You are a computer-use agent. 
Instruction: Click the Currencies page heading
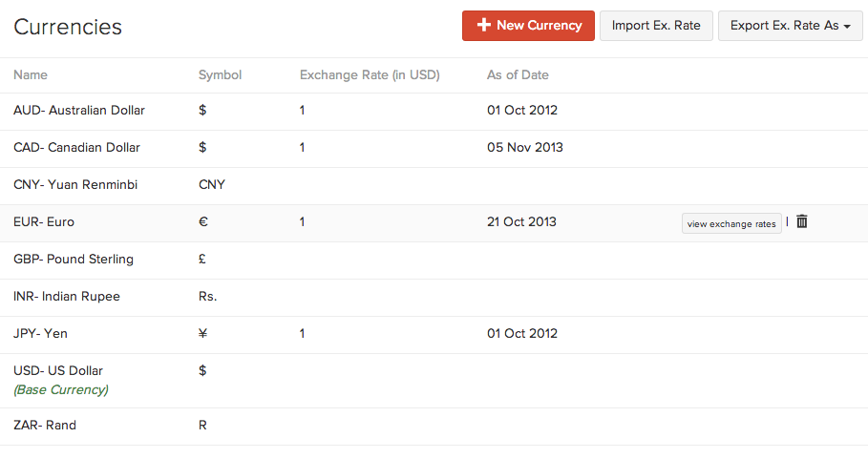coord(68,27)
